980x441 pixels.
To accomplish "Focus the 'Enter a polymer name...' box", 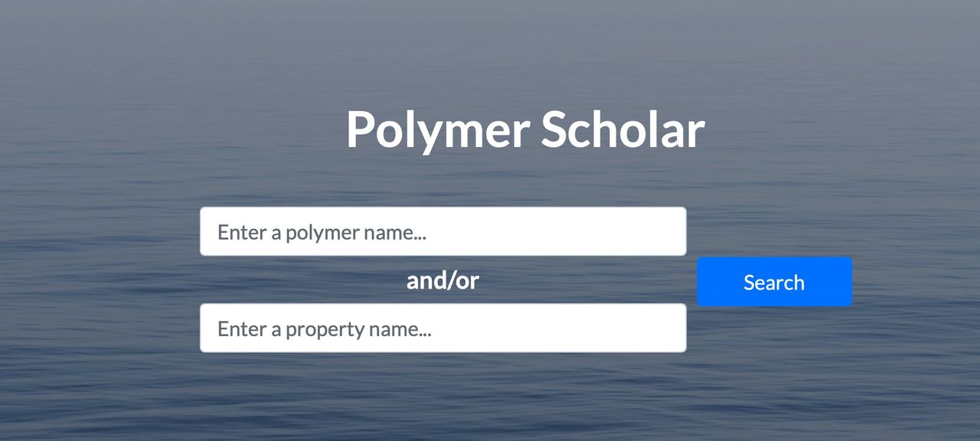I will (x=443, y=231).
